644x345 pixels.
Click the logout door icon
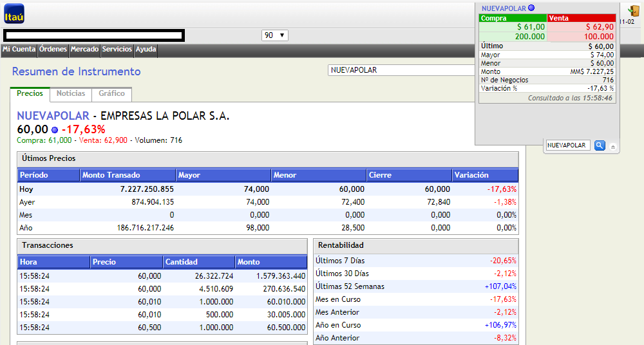[633, 11]
